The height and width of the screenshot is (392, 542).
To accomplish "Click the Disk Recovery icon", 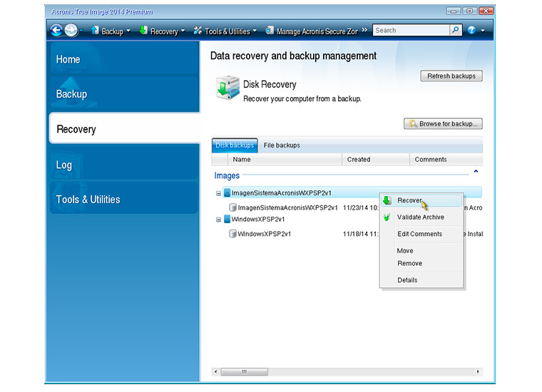I will 227,88.
